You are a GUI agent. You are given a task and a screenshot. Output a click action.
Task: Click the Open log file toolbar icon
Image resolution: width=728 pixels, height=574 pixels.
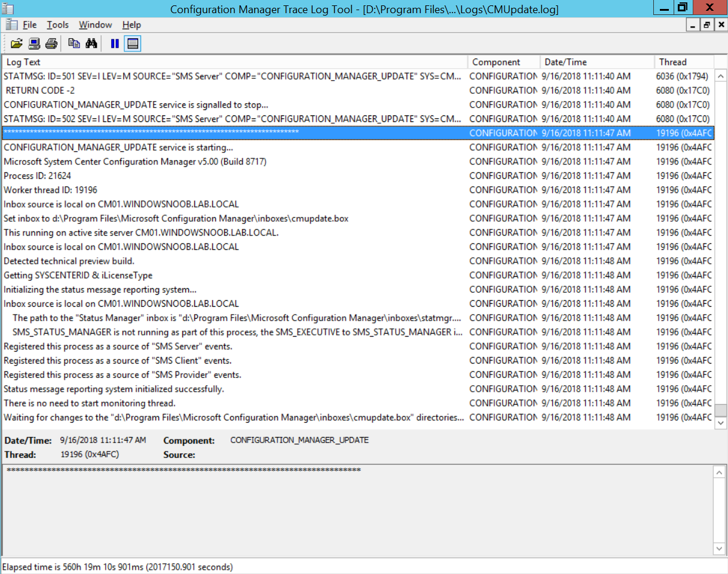16,43
